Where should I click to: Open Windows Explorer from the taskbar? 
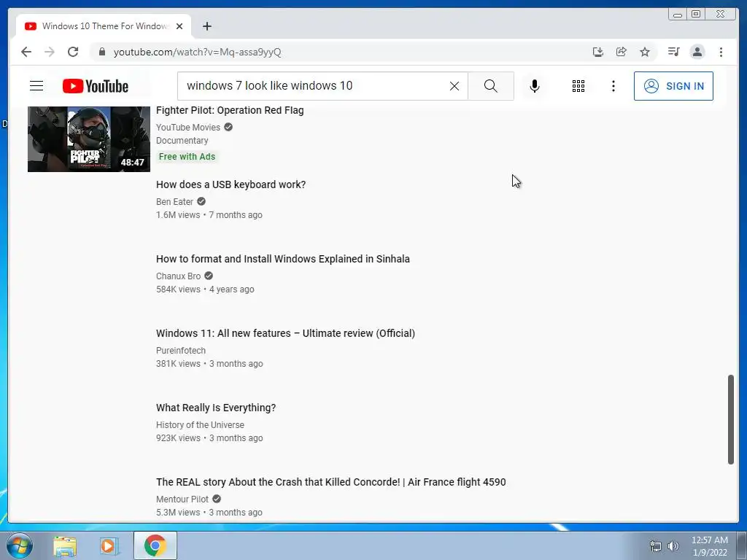(65, 546)
